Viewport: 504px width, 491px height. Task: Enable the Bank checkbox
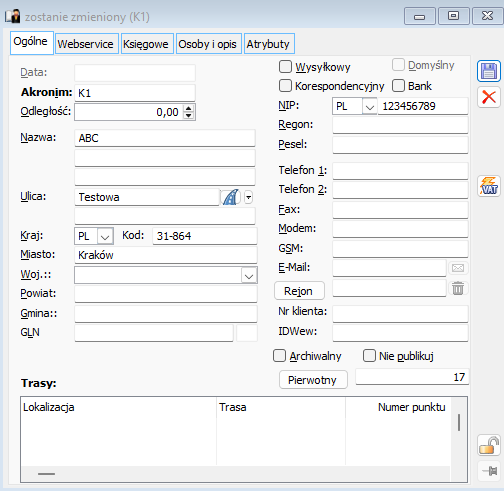[398, 86]
